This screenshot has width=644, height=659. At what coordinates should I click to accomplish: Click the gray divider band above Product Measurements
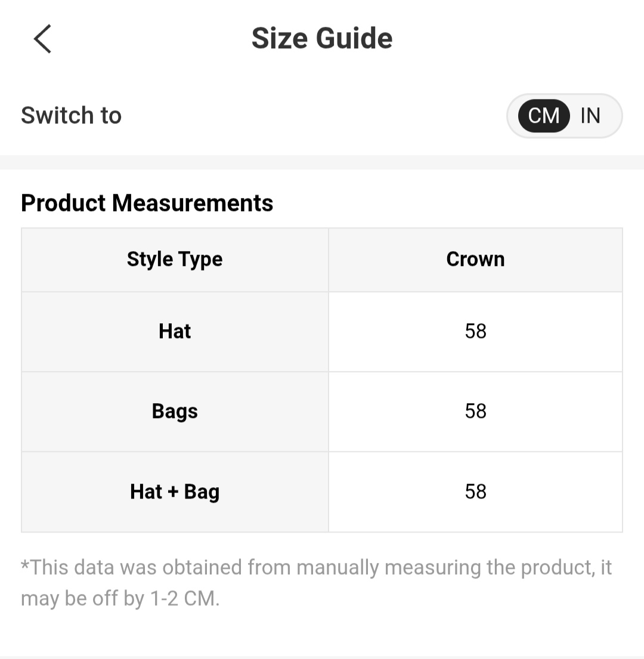coord(322,162)
